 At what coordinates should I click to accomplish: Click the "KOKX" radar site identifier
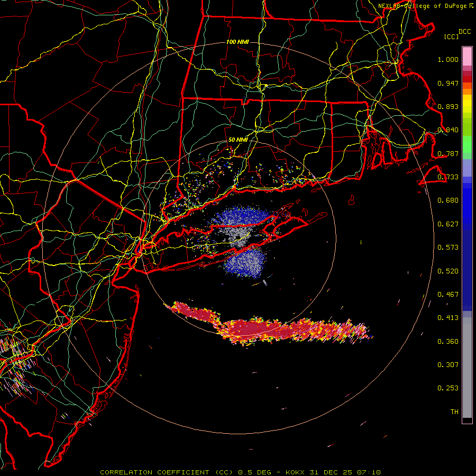point(295,472)
